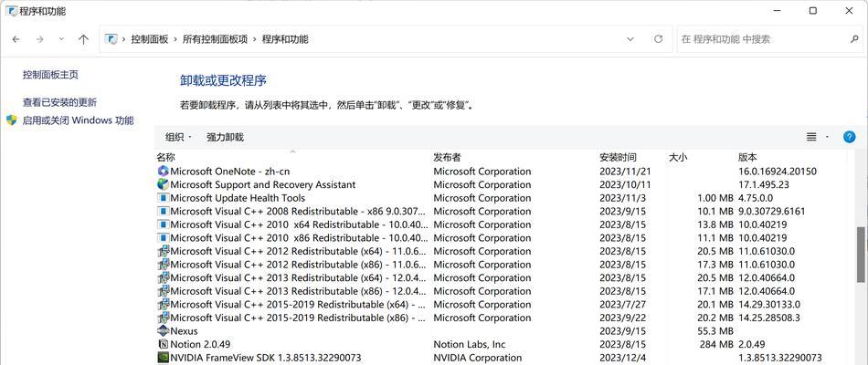Viewport: 868px width, 365px height.
Task: Click the NVIDIA FrameView SDK icon
Action: coord(163,358)
